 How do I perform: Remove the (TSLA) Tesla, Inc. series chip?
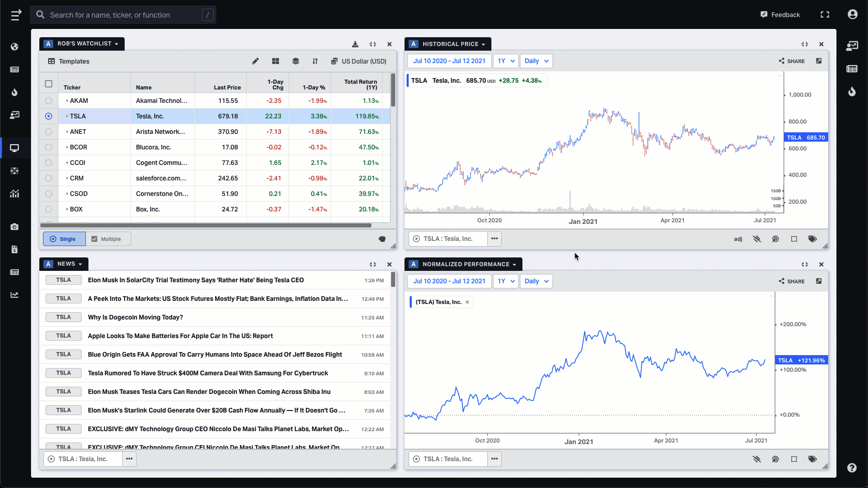(467, 302)
